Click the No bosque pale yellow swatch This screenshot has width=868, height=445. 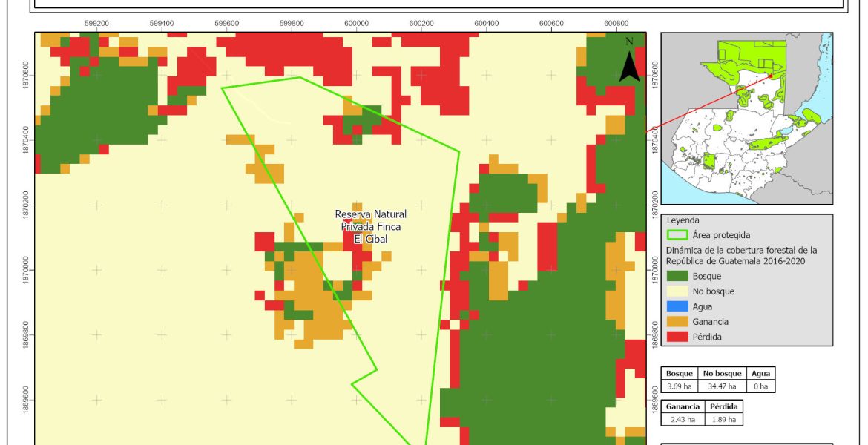[677, 291]
